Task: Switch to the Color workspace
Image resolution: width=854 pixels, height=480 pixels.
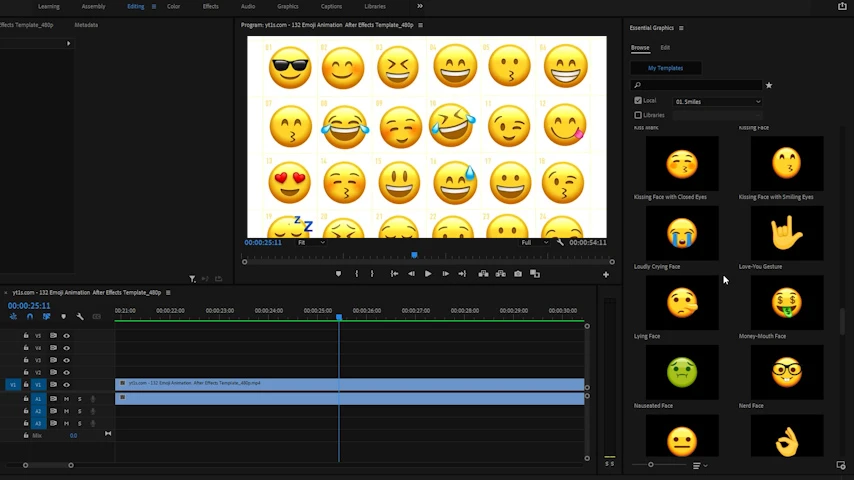Action: click(174, 6)
